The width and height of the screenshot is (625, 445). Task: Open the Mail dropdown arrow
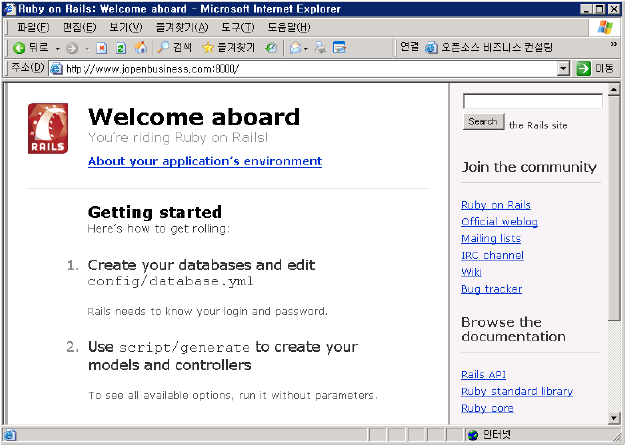pyautogui.click(x=306, y=49)
